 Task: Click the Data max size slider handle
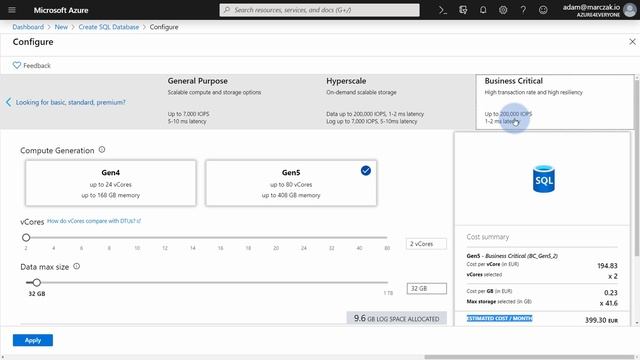tap(37, 282)
